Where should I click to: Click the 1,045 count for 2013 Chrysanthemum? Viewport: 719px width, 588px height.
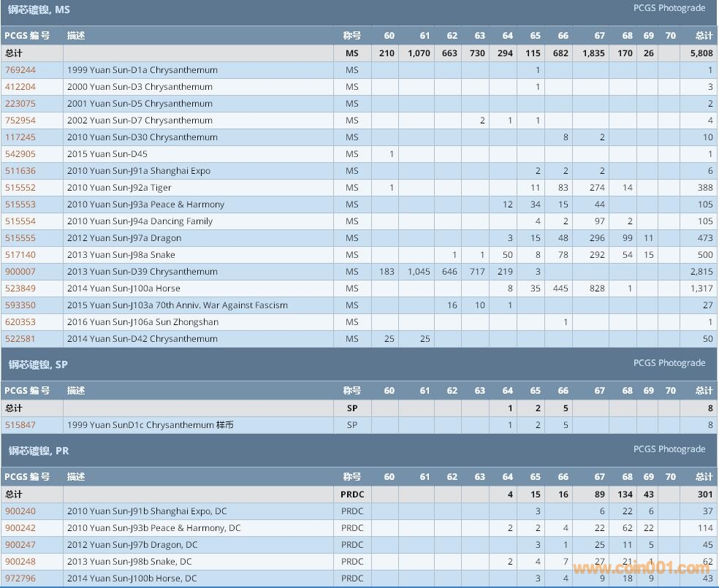click(x=418, y=272)
